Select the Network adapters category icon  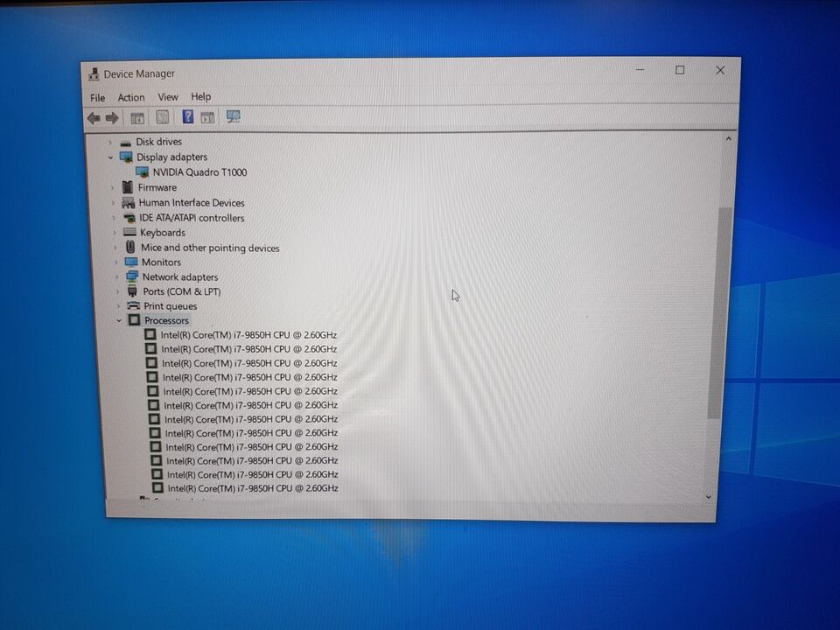point(132,277)
